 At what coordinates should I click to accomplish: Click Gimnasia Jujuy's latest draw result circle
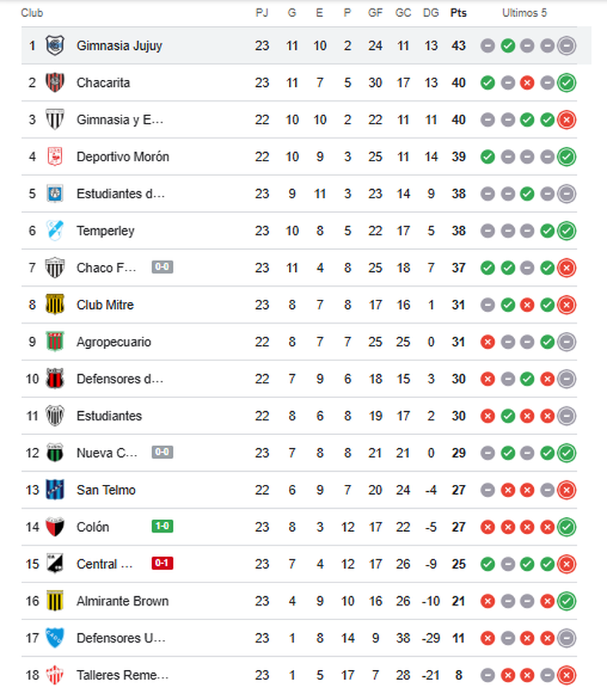(566, 46)
